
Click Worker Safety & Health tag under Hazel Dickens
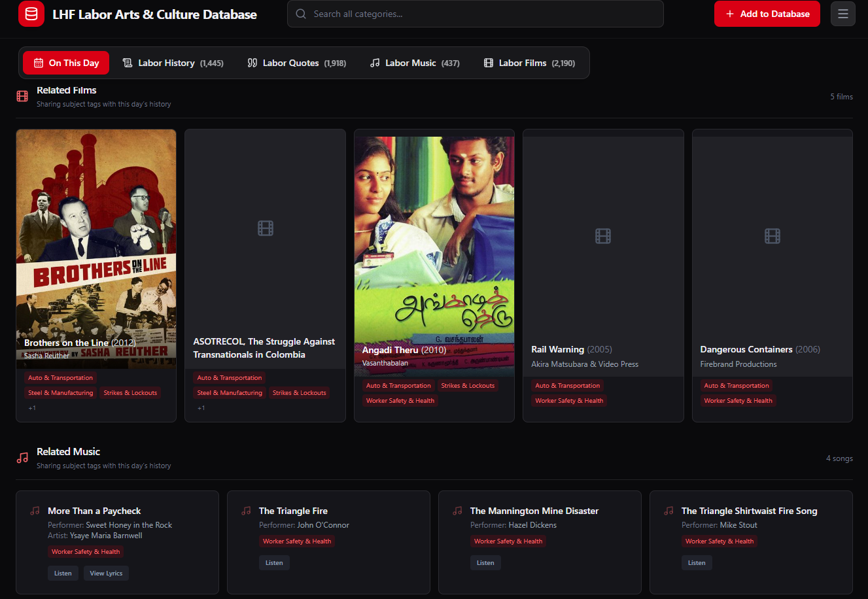click(508, 541)
